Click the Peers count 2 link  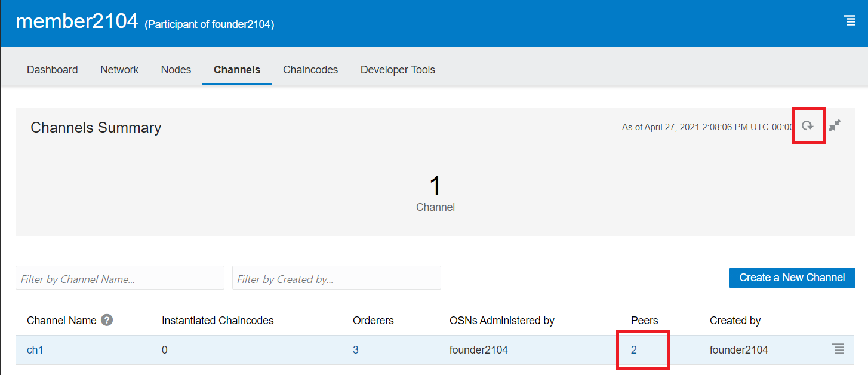coord(634,350)
